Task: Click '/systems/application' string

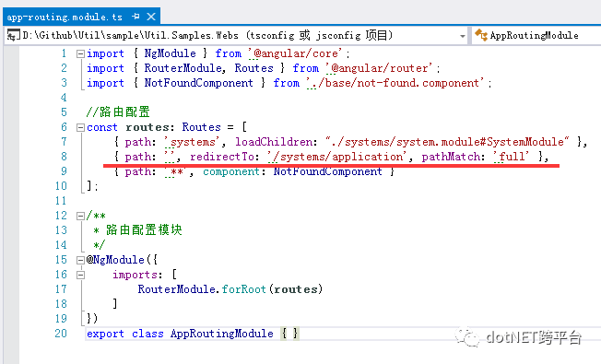Action: tap(337, 157)
